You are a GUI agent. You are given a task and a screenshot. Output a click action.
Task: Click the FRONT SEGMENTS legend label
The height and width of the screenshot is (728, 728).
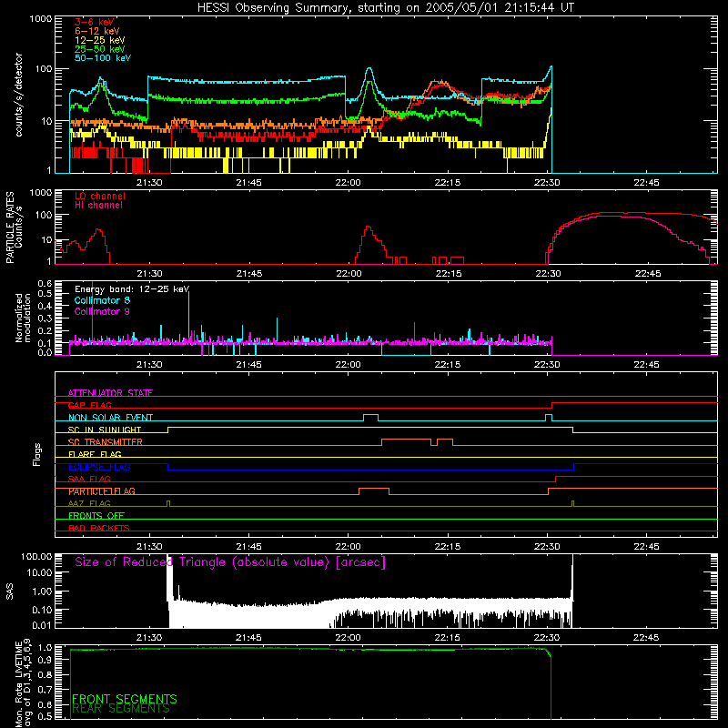tap(125, 699)
